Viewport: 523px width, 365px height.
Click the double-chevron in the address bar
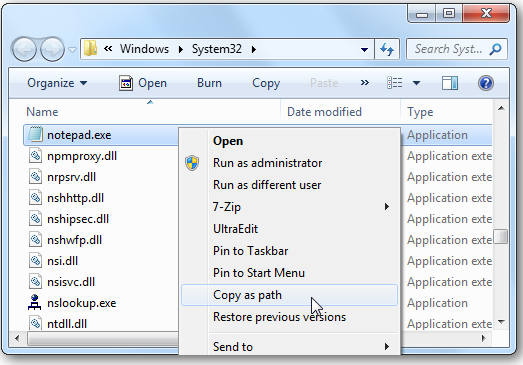[108, 49]
